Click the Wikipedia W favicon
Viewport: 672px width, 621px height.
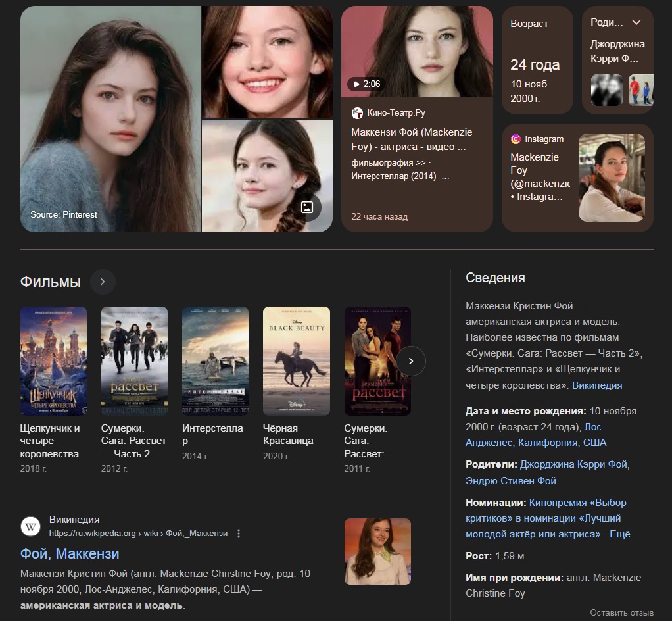pyautogui.click(x=30, y=526)
